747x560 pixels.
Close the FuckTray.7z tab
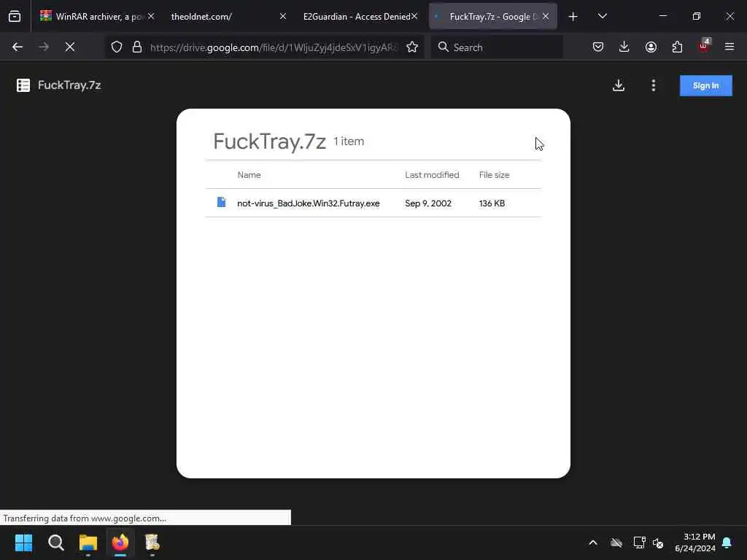pyautogui.click(x=546, y=16)
